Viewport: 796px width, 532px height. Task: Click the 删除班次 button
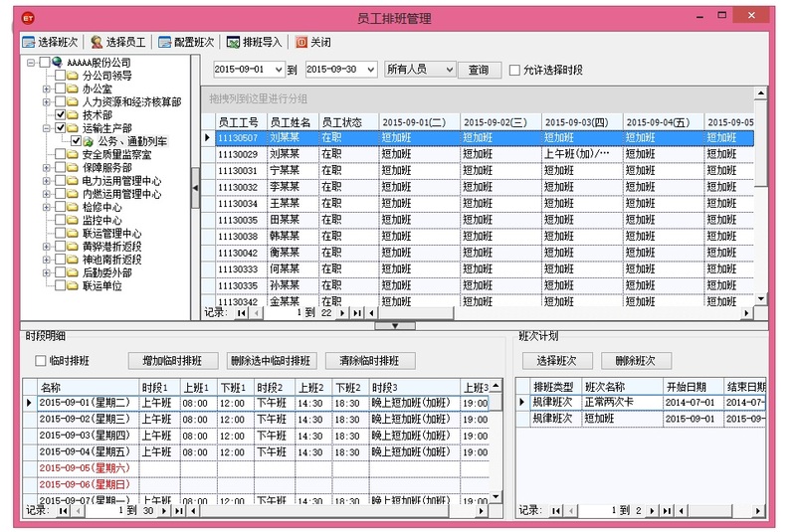click(636, 361)
